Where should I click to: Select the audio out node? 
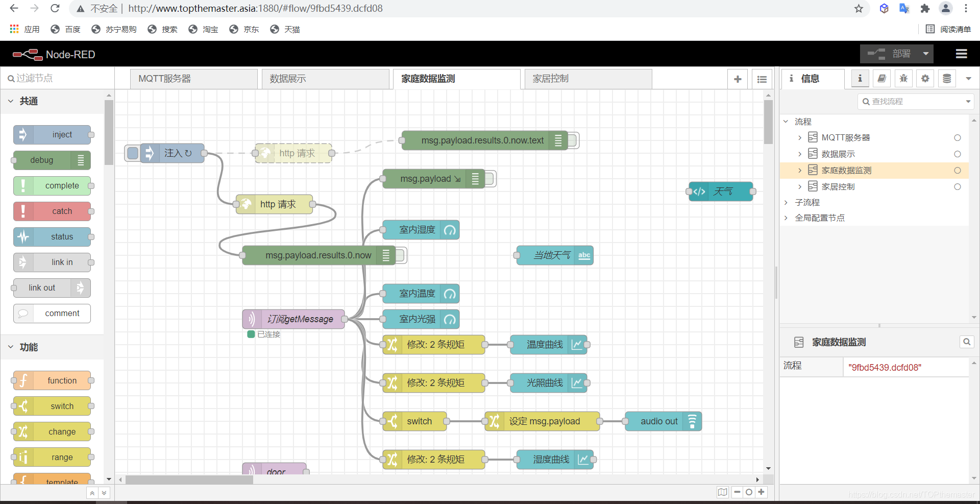(x=663, y=421)
